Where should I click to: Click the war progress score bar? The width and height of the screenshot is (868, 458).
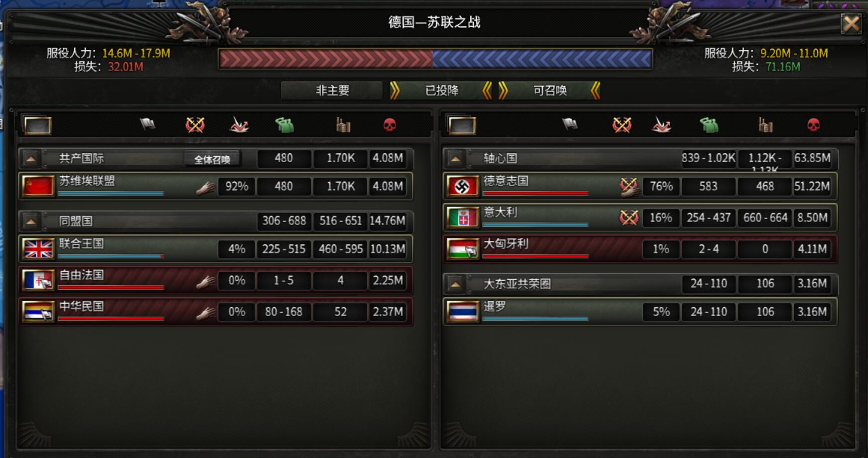pyautogui.click(x=435, y=59)
